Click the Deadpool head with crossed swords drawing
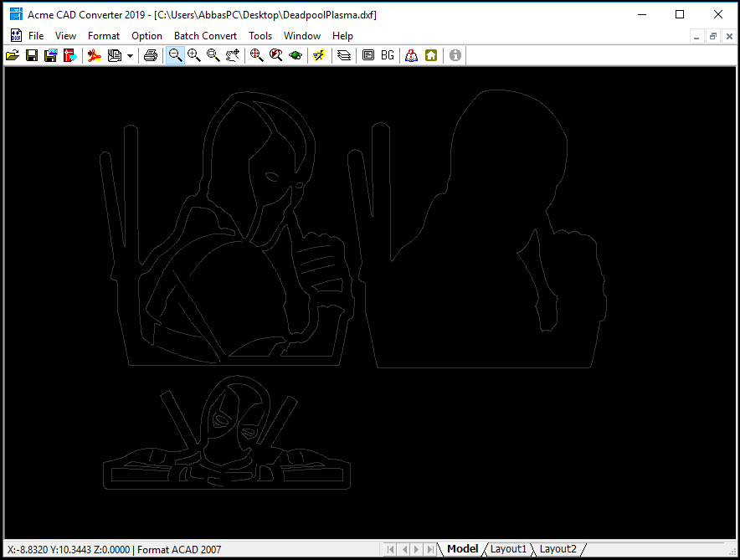The width and height of the screenshot is (740, 560). point(227,433)
